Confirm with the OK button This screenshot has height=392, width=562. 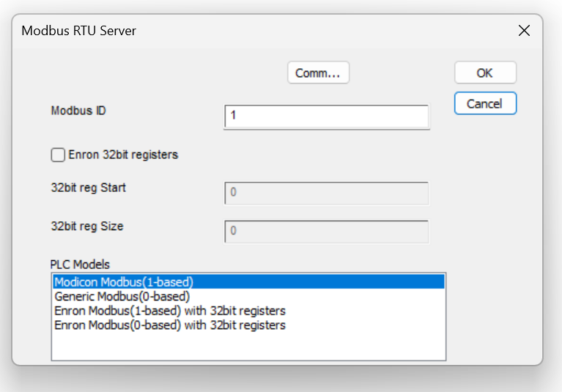click(485, 73)
